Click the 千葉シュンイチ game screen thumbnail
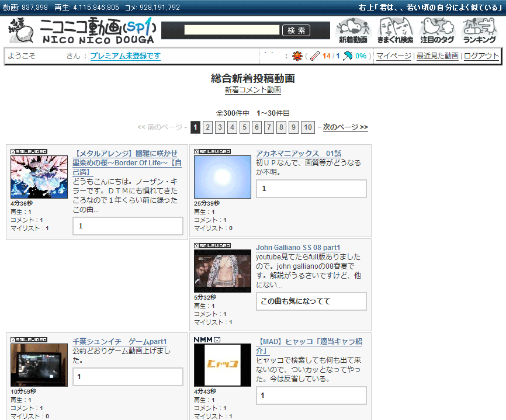Screen dimensions: 506x420 [x=39, y=365]
